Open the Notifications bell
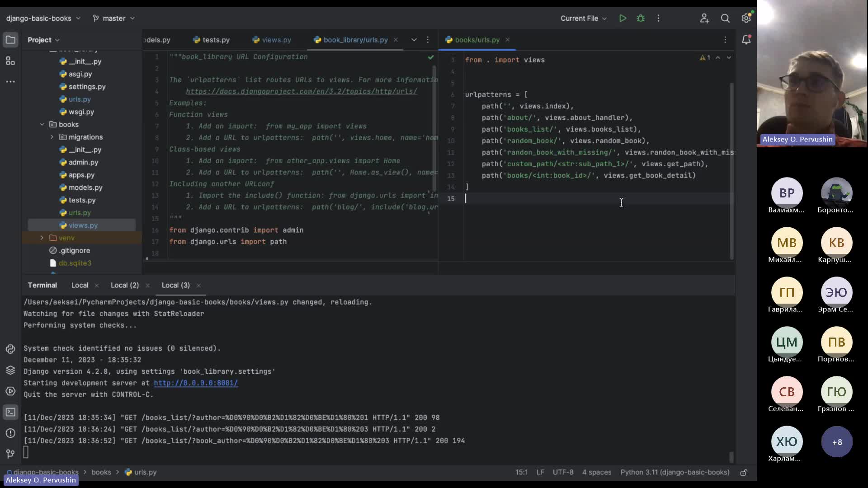The width and height of the screenshot is (868, 488). point(746,40)
